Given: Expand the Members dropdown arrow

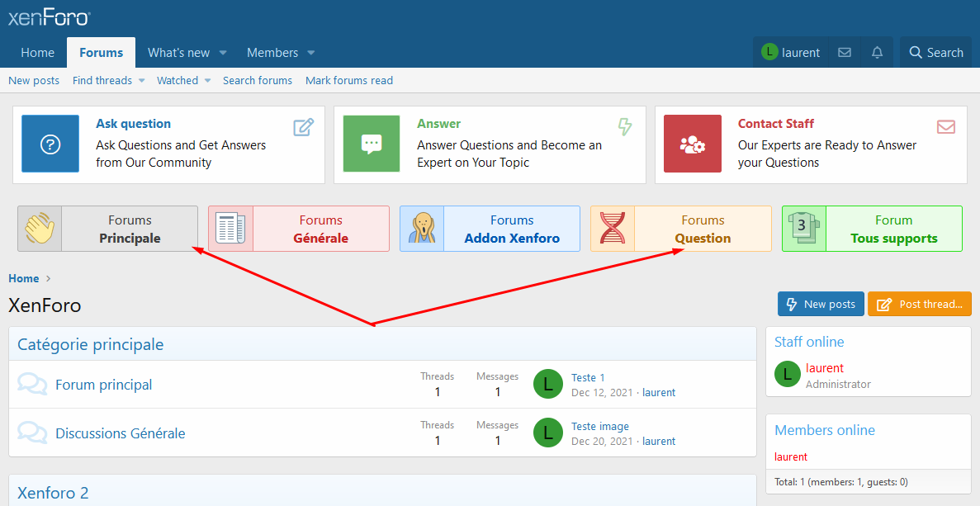Looking at the screenshot, I should [x=311, y=53].
